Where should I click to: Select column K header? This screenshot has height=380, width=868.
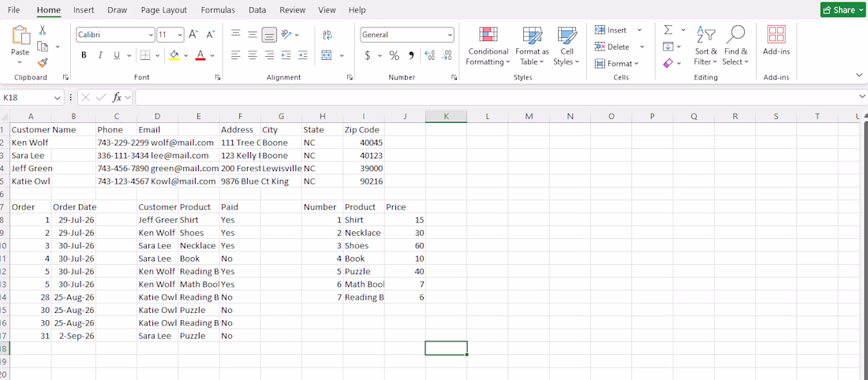[446, 116]
